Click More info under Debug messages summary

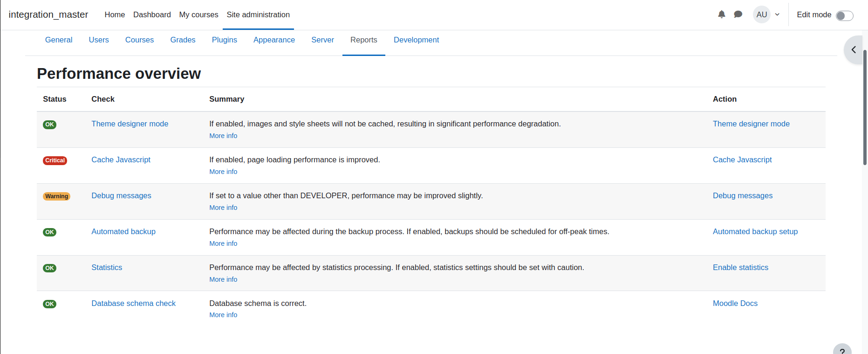coord(223,208)
